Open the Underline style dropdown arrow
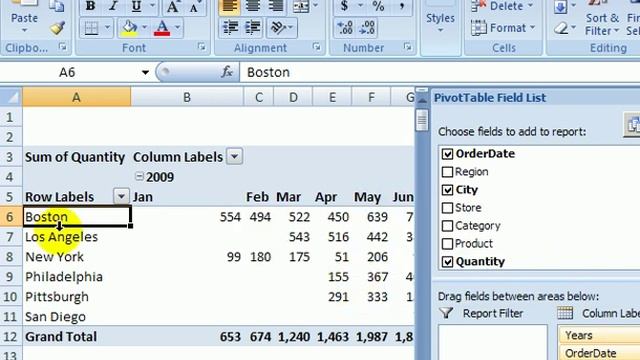The height and width of the screenshot is (360, 640). click(153, 6)
